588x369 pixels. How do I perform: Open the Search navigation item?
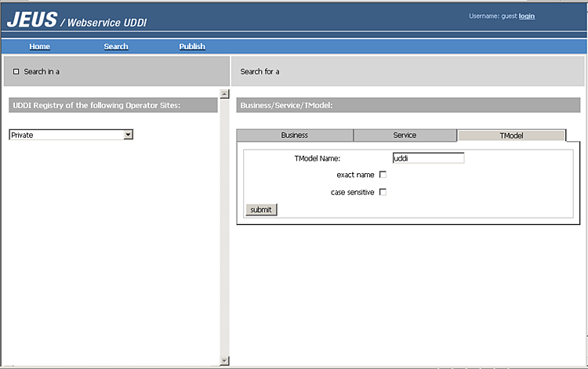tap(116, 46)
